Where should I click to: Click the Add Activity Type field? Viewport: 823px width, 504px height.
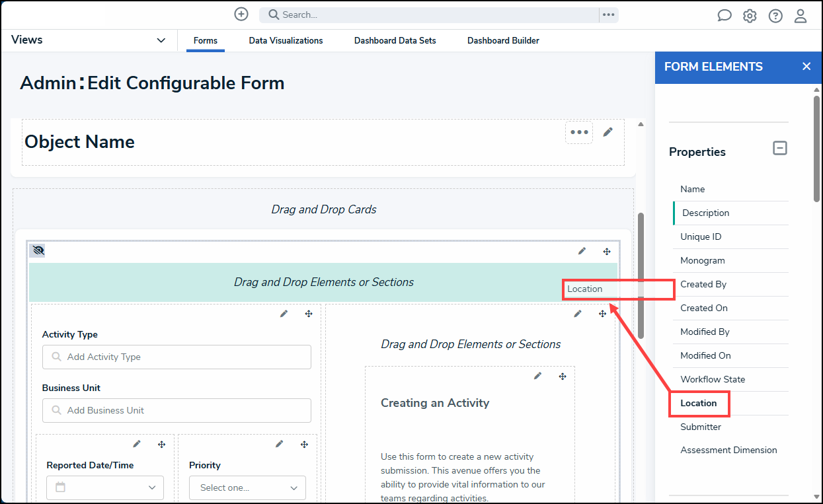click(x=176, y=357)
